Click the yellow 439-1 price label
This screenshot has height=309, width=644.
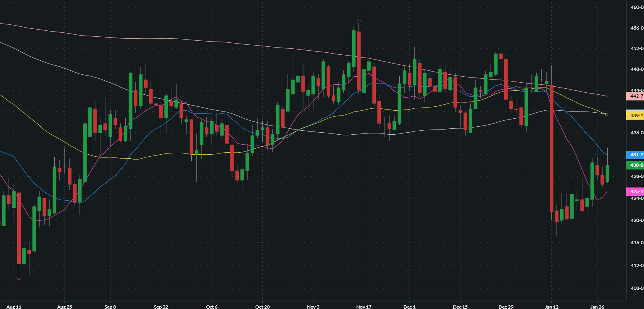(x=635, y=116)
